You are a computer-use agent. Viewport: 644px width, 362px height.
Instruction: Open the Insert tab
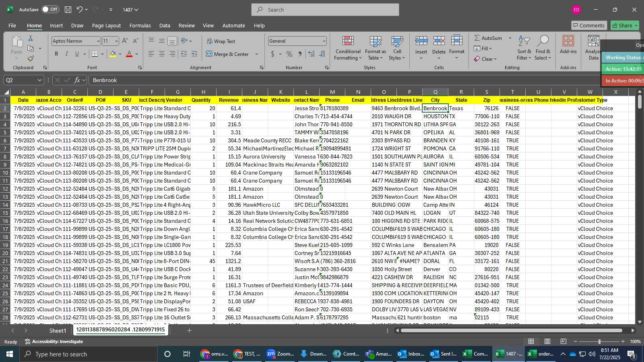click(56, 25)
